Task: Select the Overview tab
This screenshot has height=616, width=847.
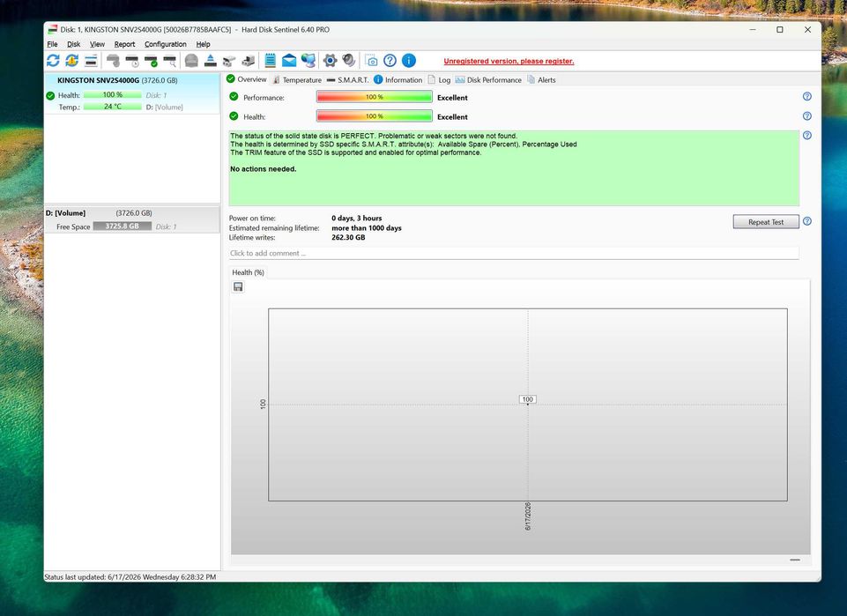Action: click(x=246, y=79)
